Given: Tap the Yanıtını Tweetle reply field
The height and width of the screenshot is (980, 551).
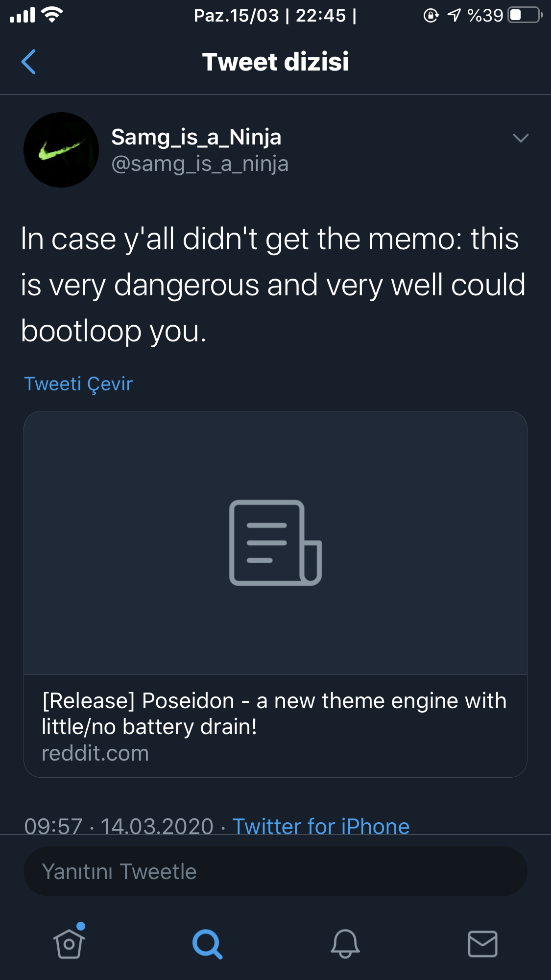Looking at the screenshot, I should click(x=275, y=872).
